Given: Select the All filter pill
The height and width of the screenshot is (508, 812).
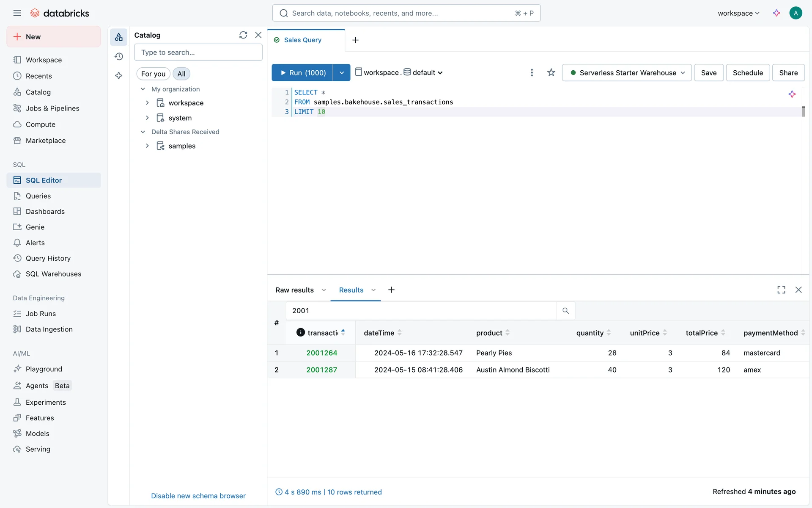Looking at the screenshot, I should (181, 74).
